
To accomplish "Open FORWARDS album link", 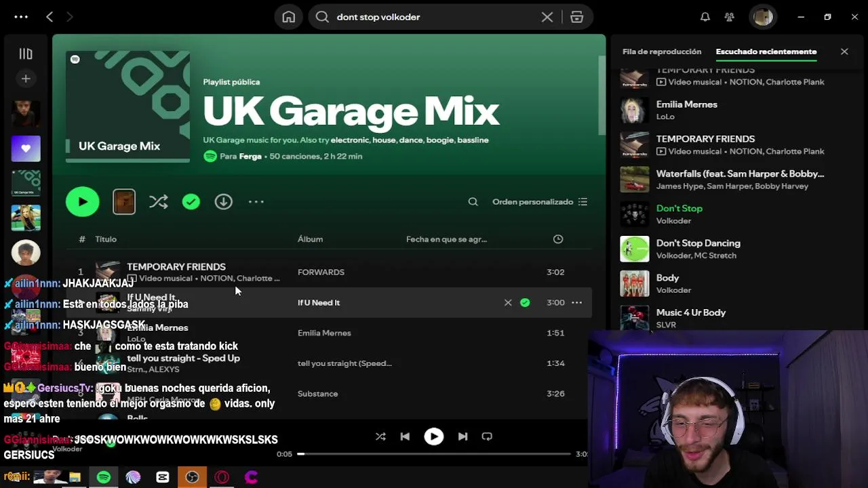I will 321,272.
